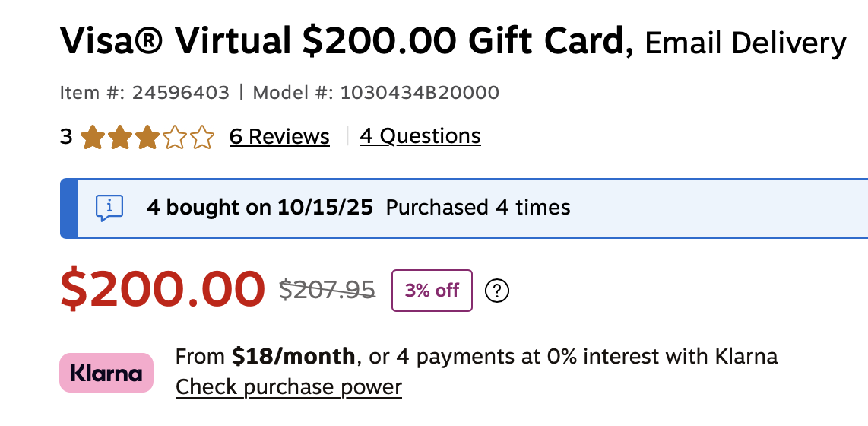Click the third filled rating star

pos(147,137)
